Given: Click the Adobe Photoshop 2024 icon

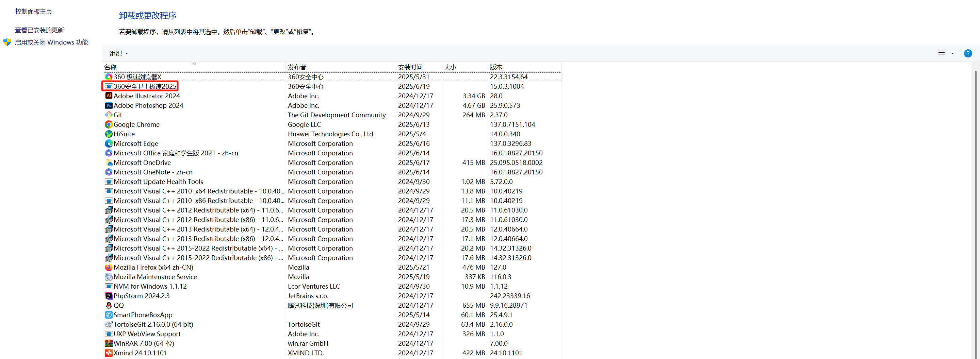Looking at the screenshot, I should [109, 105].
